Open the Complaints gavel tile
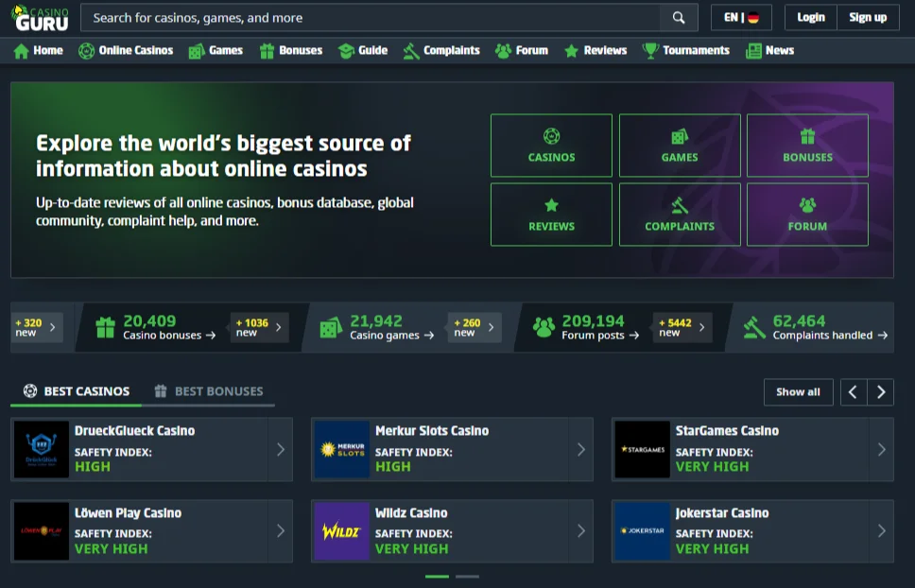Viewport: 915px width, 588px height. coord(680,215)
